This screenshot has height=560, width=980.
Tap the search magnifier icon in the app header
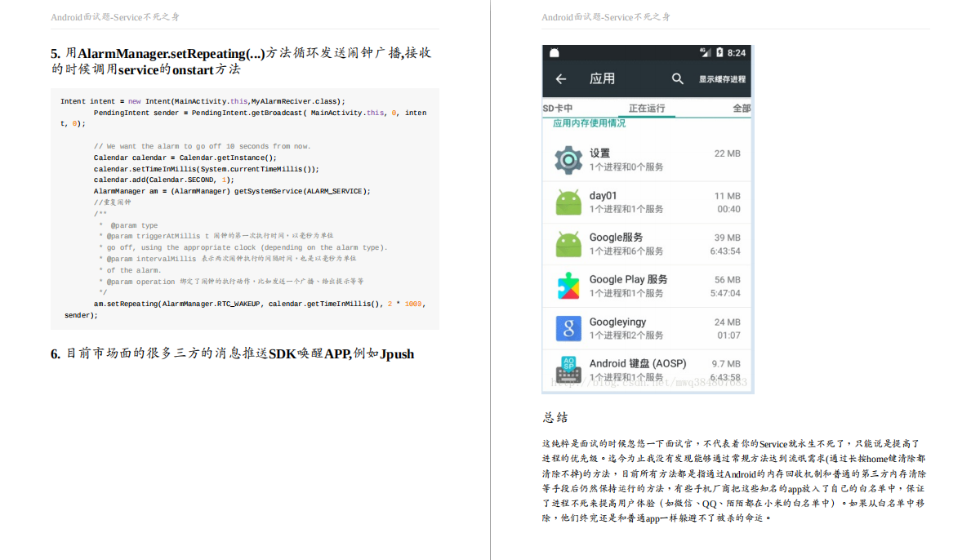[x=678, y=78]
